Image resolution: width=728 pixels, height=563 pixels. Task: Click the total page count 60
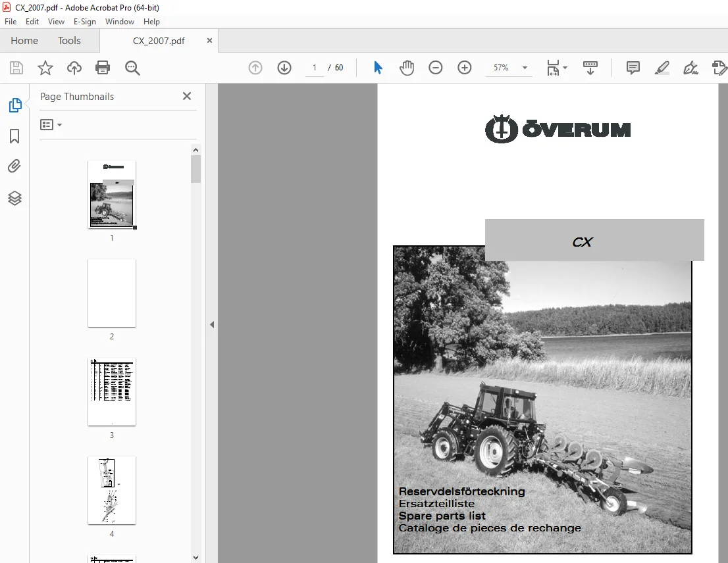click(x=339, y=68)
